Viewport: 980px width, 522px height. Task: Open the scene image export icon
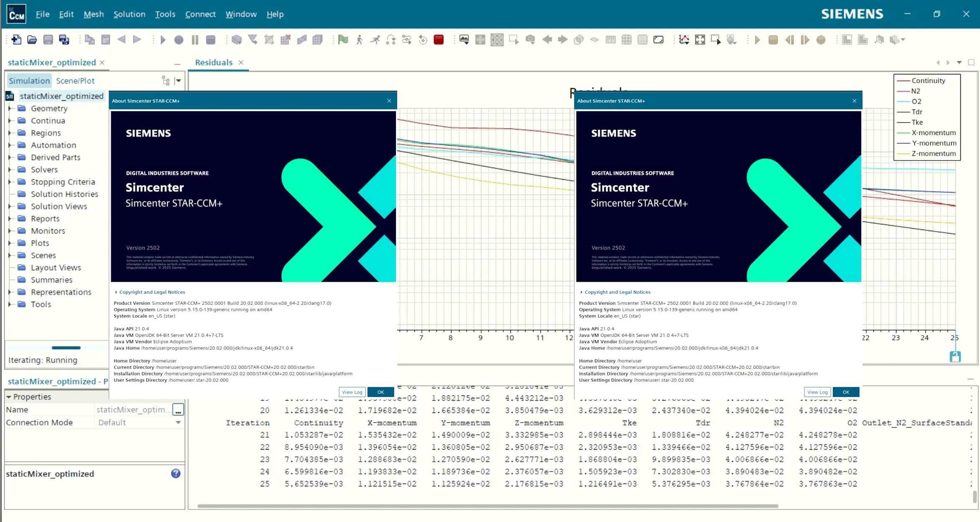(464, 40)
